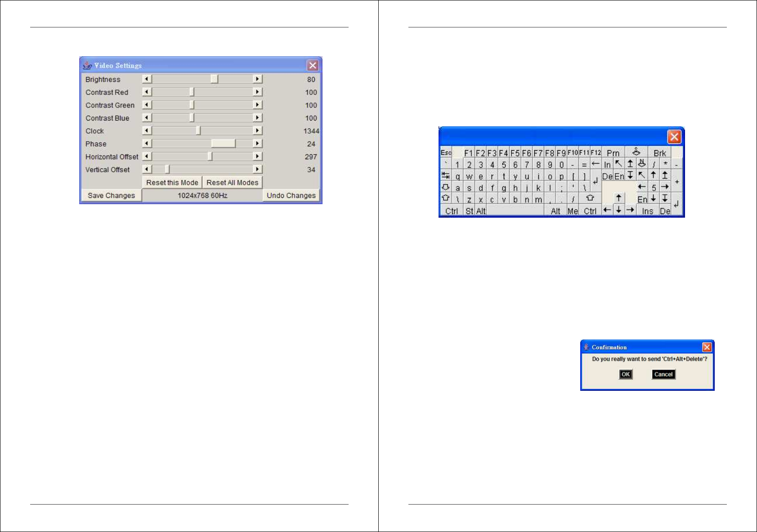Click the Undo Changes button
This screenshot has width=757, height=532.
click(x=291, y=196)
